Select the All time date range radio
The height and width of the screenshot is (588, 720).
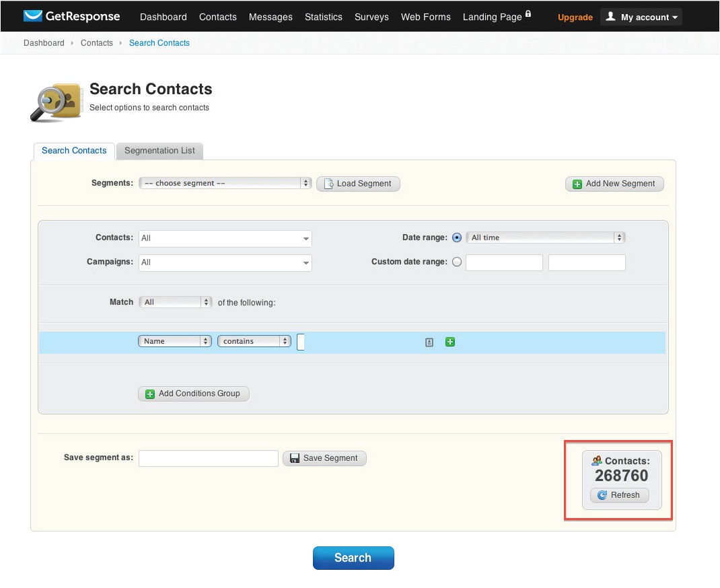456,237
